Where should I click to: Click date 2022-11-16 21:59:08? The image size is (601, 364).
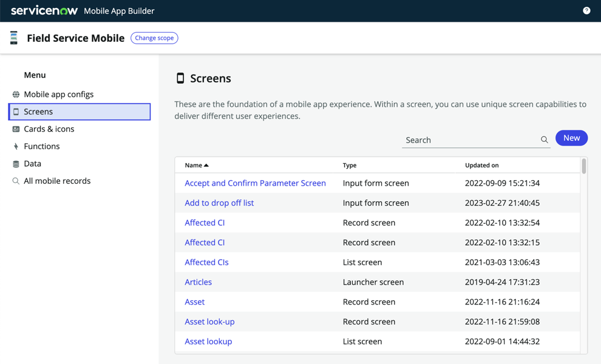[x=502, y=322]
